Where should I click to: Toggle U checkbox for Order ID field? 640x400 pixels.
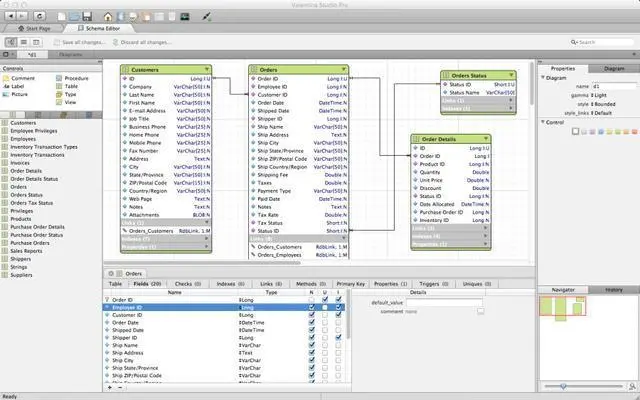[325, 300]
